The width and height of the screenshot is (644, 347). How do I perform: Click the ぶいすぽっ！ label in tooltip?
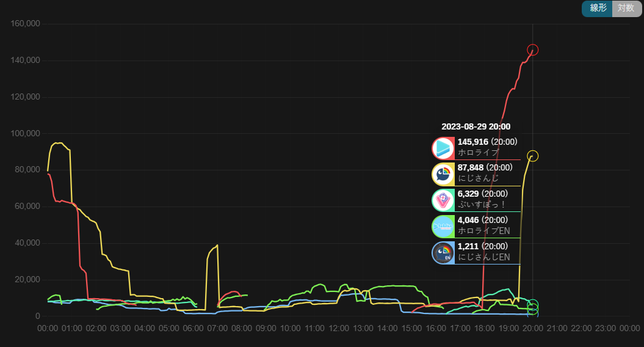click(x=482, y=205)
